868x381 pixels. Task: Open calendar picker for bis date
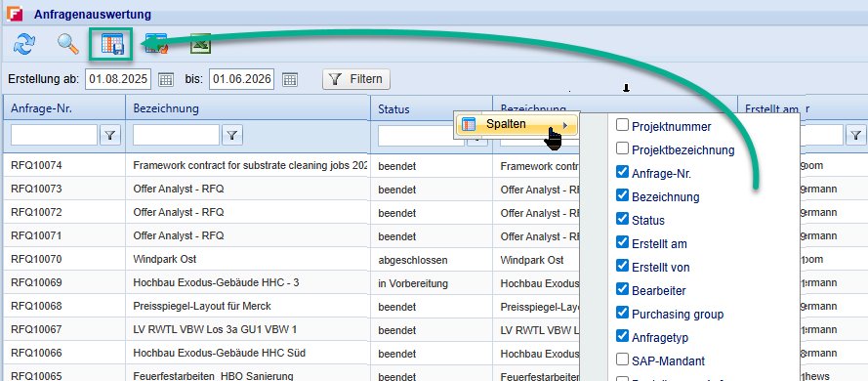[290, 79]
